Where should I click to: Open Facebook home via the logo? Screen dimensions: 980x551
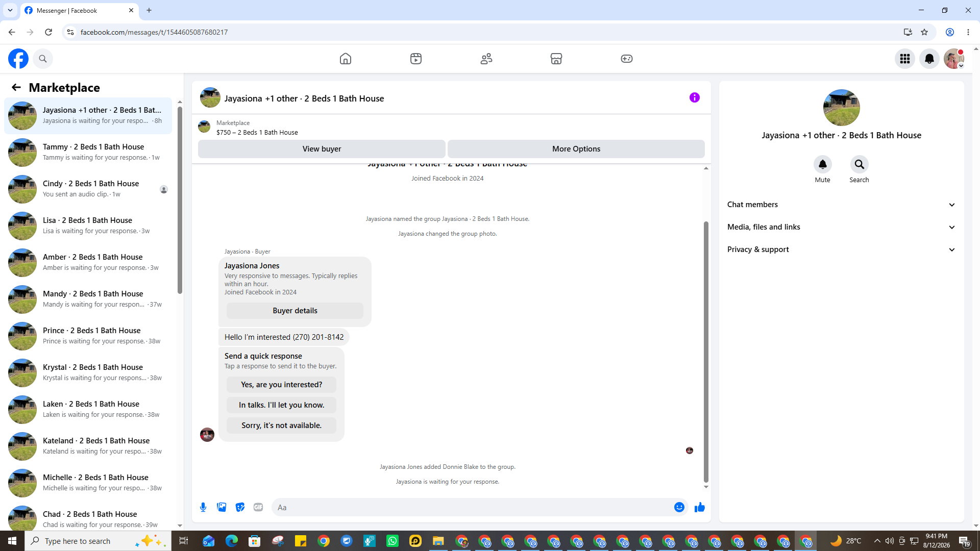(18, 59)
